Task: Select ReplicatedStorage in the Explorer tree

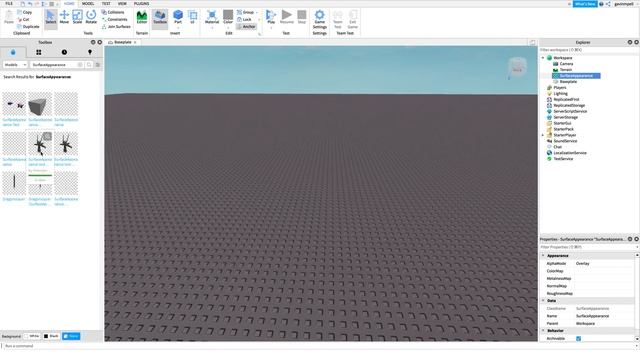Action: click(569, 105)
